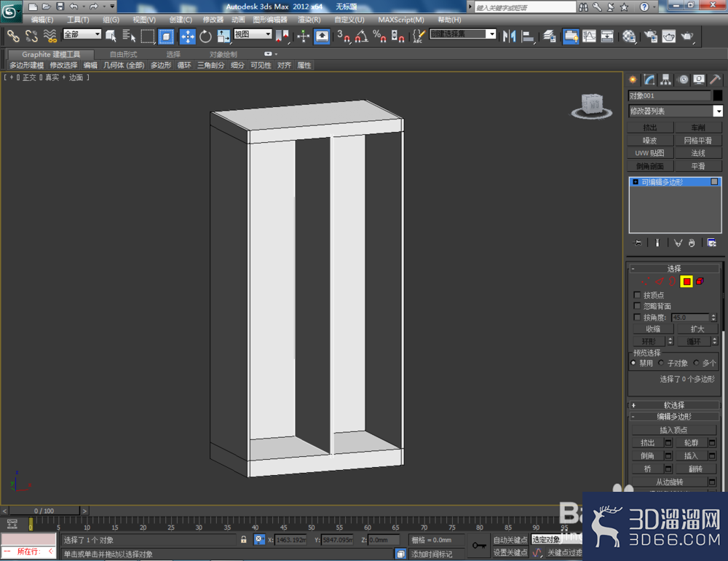This screenshot has width=728, height=561.
Task: Open Select by Name dialog
Action: (129, 36)
